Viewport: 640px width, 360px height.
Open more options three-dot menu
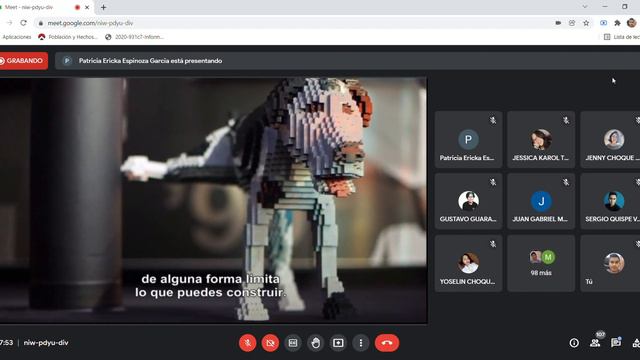(361, 343)
